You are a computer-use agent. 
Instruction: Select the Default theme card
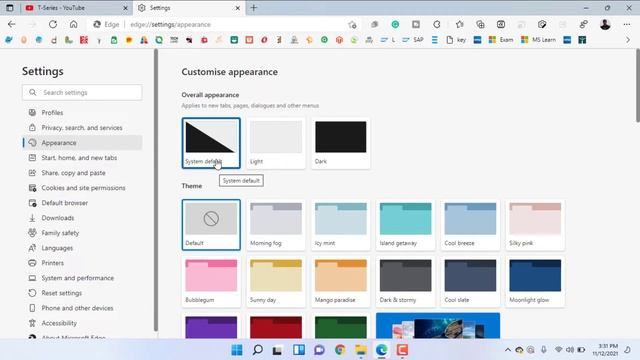211,224
